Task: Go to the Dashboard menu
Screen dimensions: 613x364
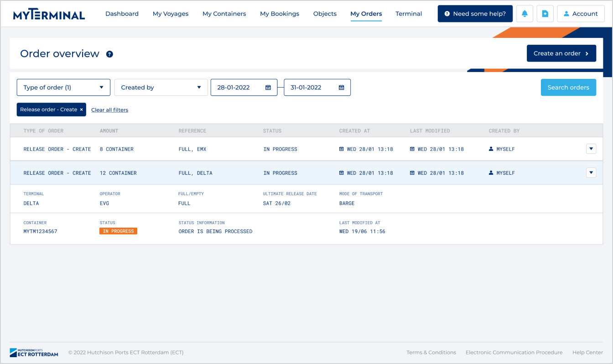Action: 122,14
